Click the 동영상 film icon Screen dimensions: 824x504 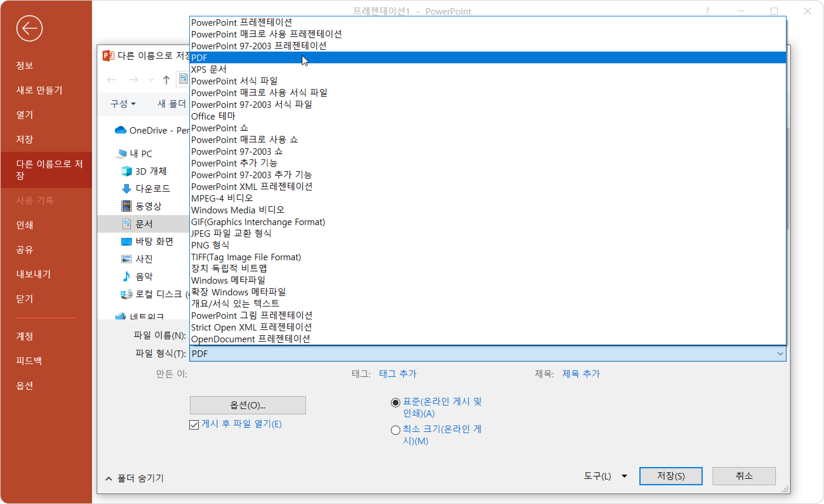click(x=126, y=206)
